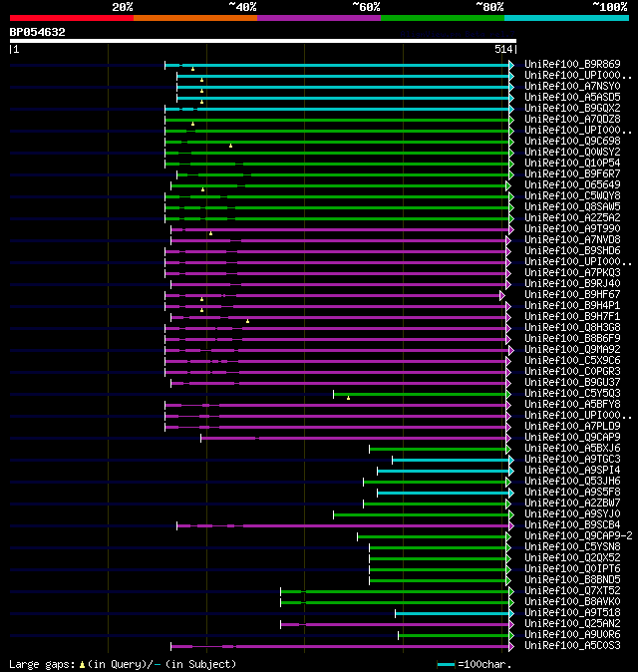This screenshot has height=672, width=638.
Task: Select the UniRef100_Q2QX52 label
Action: pyautogui.click(x=572, y=558)
